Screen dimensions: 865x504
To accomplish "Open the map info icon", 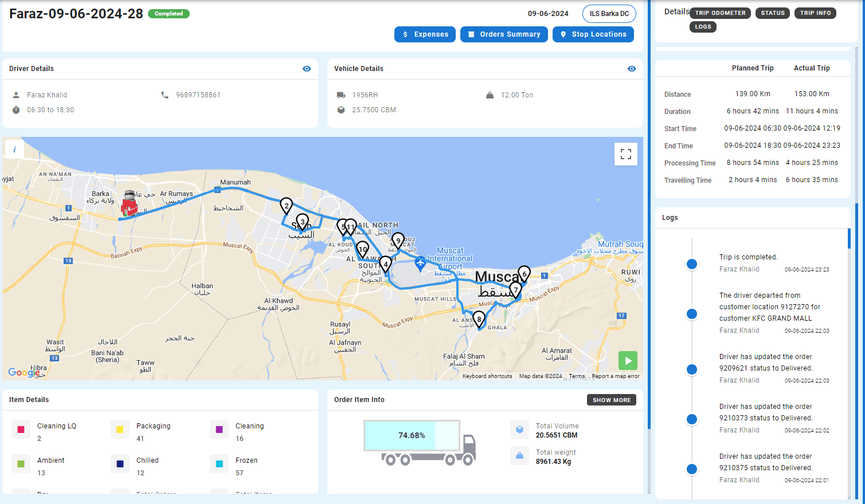I will pyautogui.click(x=14, y=149).
